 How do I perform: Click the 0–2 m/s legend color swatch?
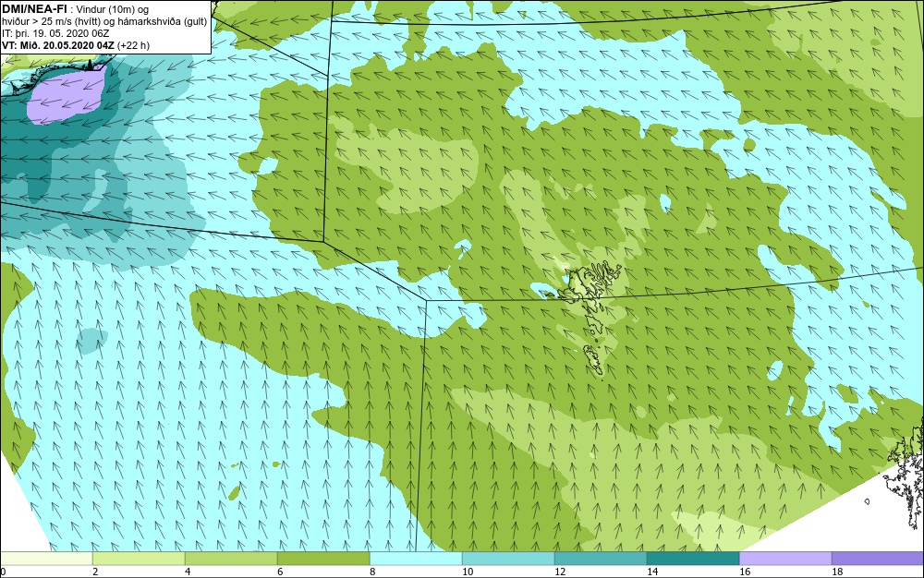tap(46, 559)
